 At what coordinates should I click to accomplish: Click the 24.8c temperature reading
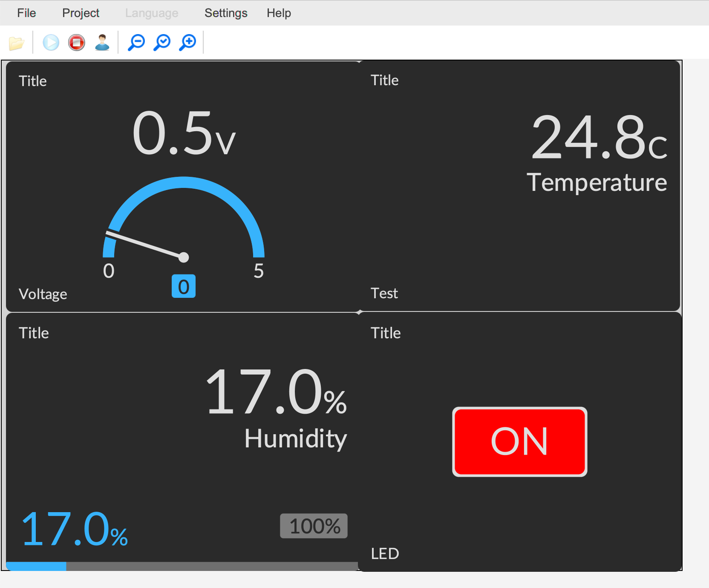tap(599, 138)
